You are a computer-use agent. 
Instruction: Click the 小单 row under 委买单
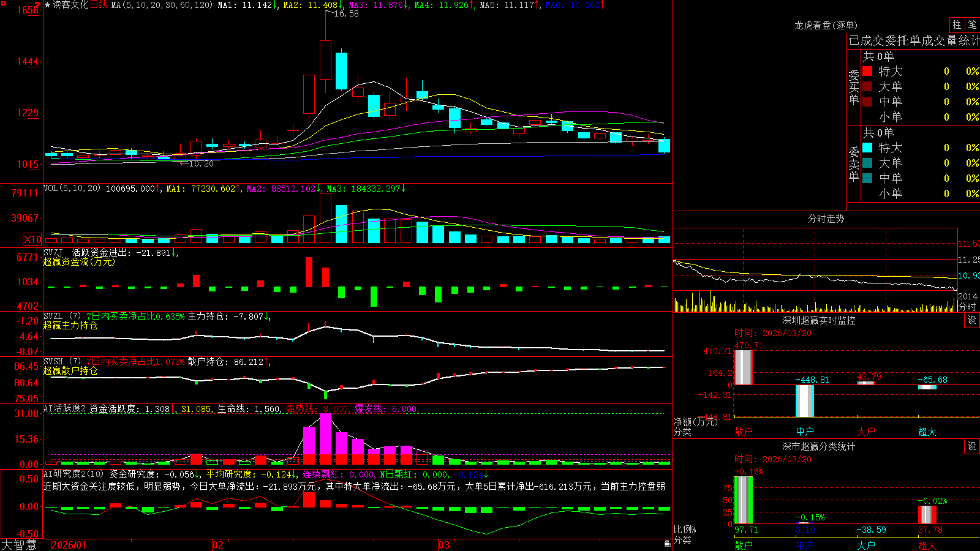point(921,117)
